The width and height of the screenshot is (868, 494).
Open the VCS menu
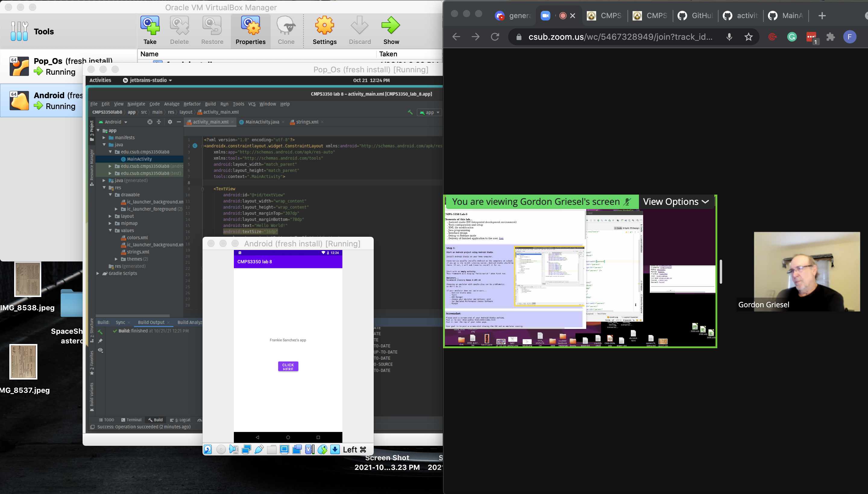click(252, 104)
